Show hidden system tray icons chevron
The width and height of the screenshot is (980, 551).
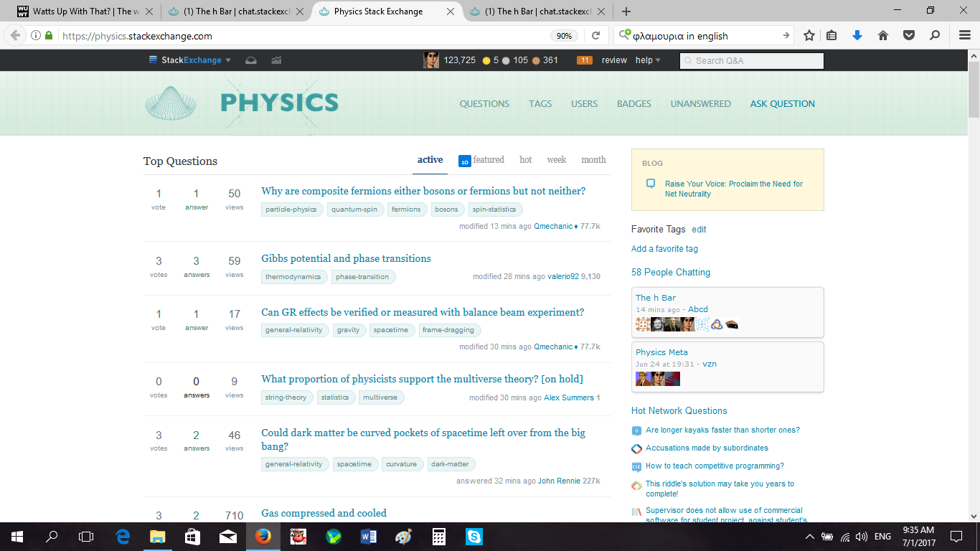coord(810,536)
